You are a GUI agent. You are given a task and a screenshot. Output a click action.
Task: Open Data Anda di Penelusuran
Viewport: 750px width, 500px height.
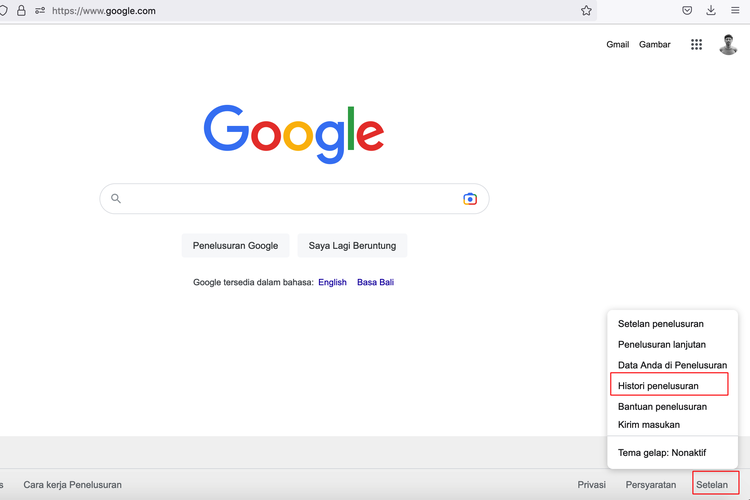[x=672, y=365]
